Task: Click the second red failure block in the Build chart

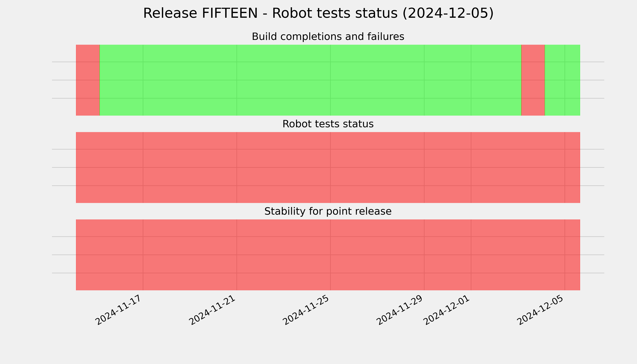Action: 533,80
